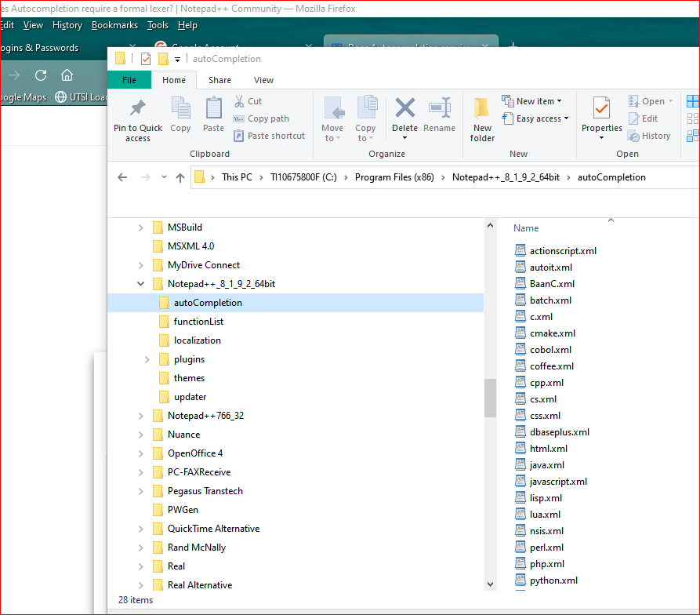Image resolution: width=700 pixels, height=615 pixels.
Task: Click the Properties checkmark icon
Action: coord(601,108)
